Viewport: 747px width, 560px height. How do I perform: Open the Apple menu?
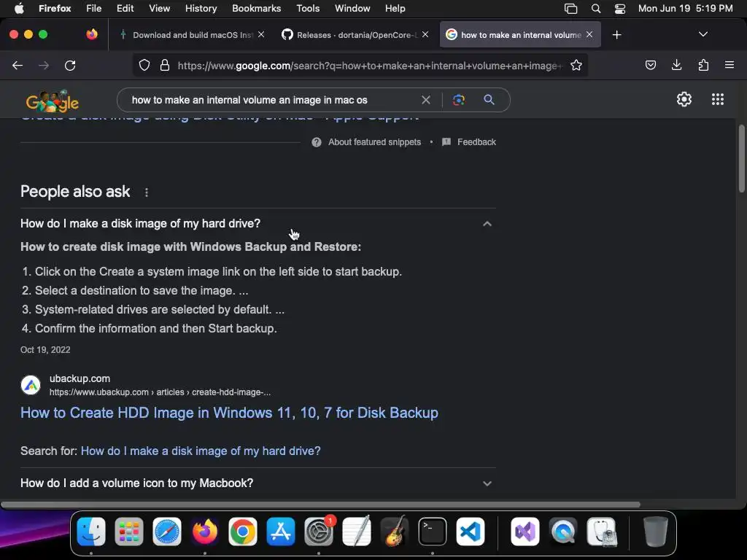pos(19,9)
